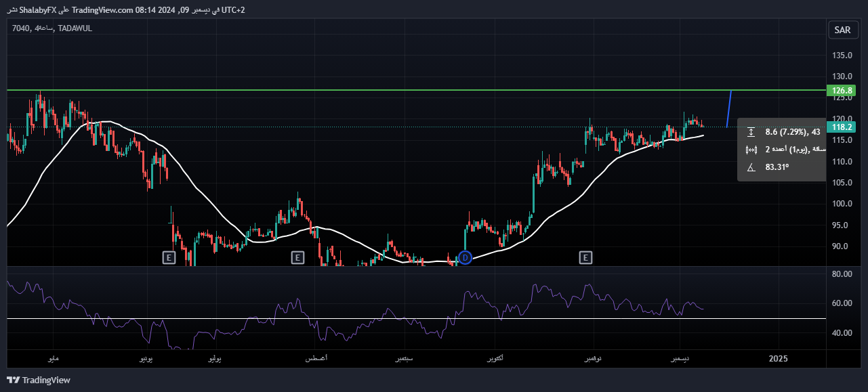Select the green 126.8 price label
Image resolution: width=868 pixels, height=392 pixels.
click(x=841, y=91)
